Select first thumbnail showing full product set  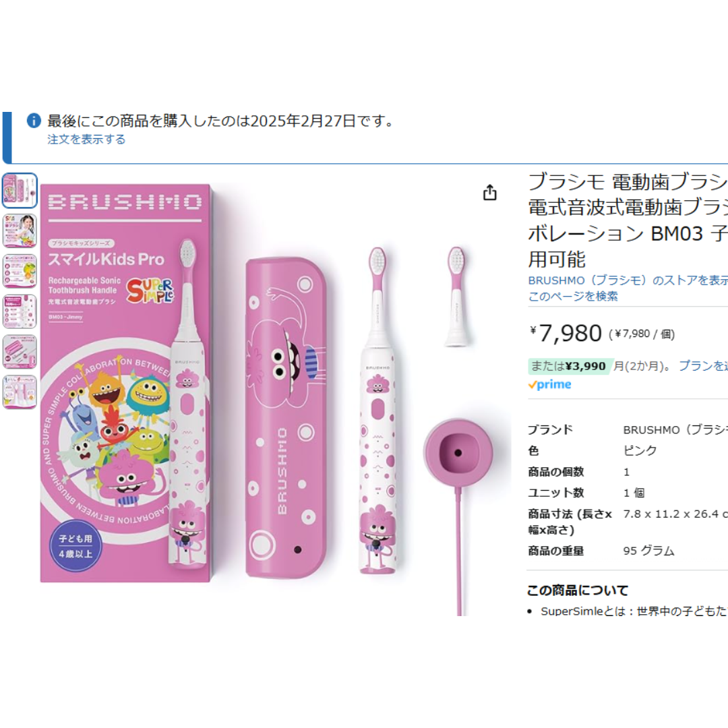pyautogui.click(x=20, y=190)
